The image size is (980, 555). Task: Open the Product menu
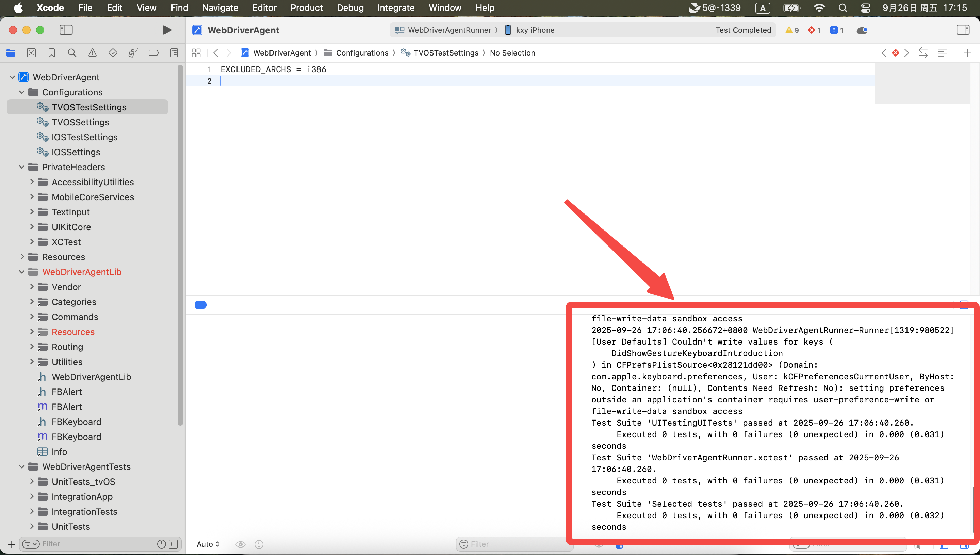coord(306,7)
